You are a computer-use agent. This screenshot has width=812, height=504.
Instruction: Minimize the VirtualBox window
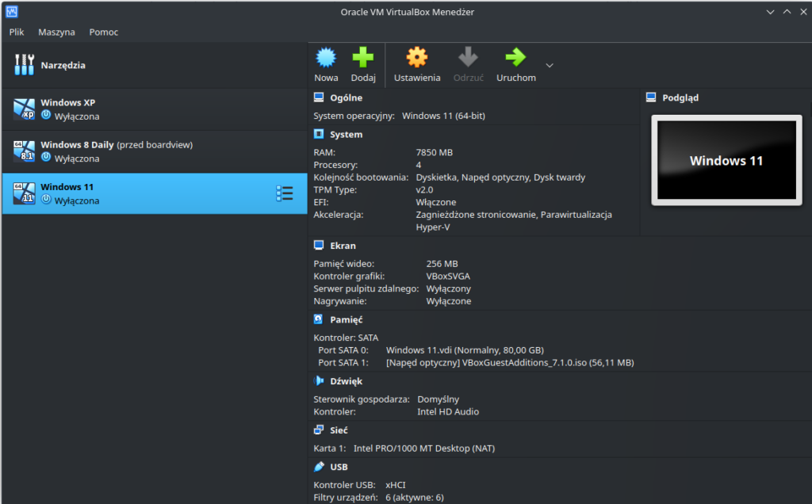(771, 12)
